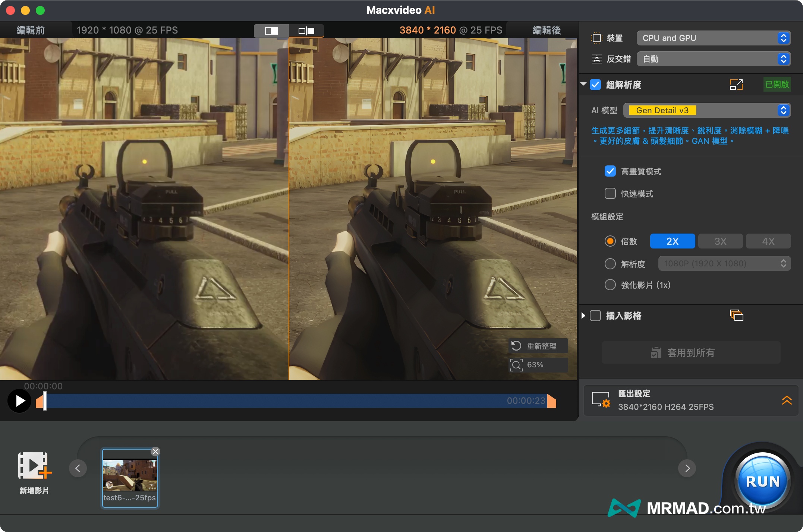The image size is (803, 532).
Task: Open the AI model Gen Detail v3 dropdown
Action: pyautogui.click(x=707, y=110)
